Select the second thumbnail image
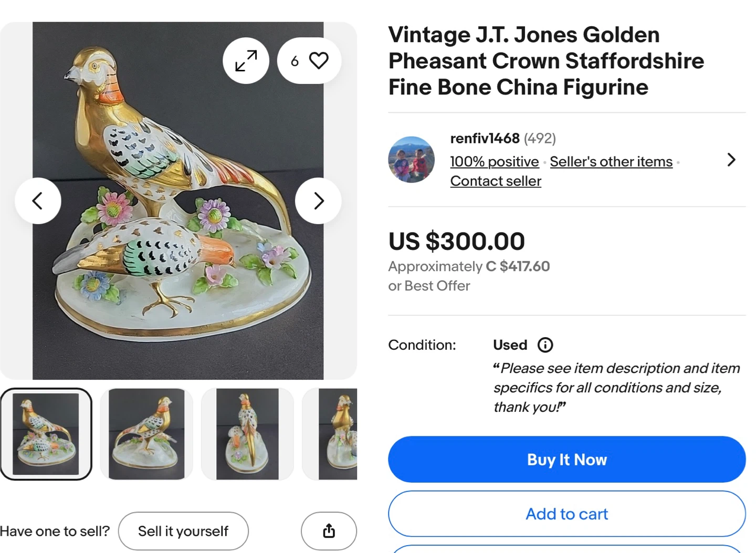Screen dimensions: 756x553 tap(146, 434)
